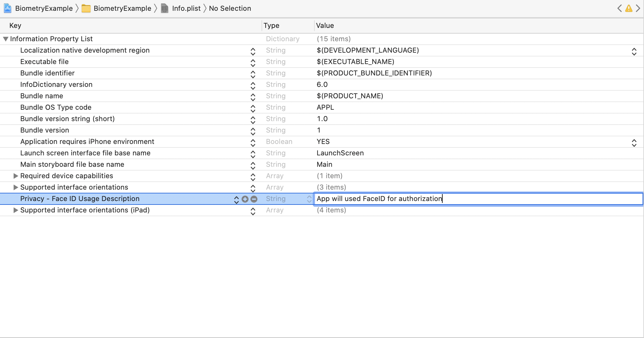644x338 pixels.
Task: Click BiometryExample folder name in breadcrumb
Action: (x=122, y=9)
